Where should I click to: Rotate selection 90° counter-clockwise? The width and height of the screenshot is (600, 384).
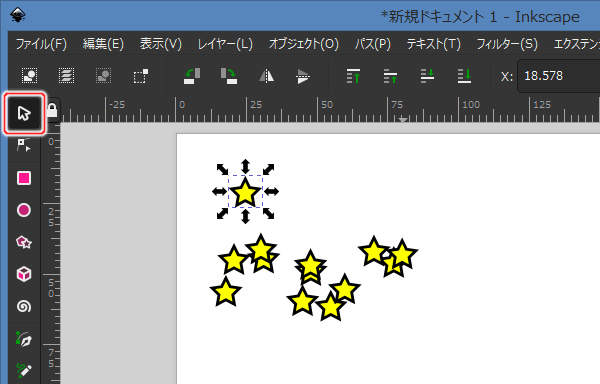192,76
